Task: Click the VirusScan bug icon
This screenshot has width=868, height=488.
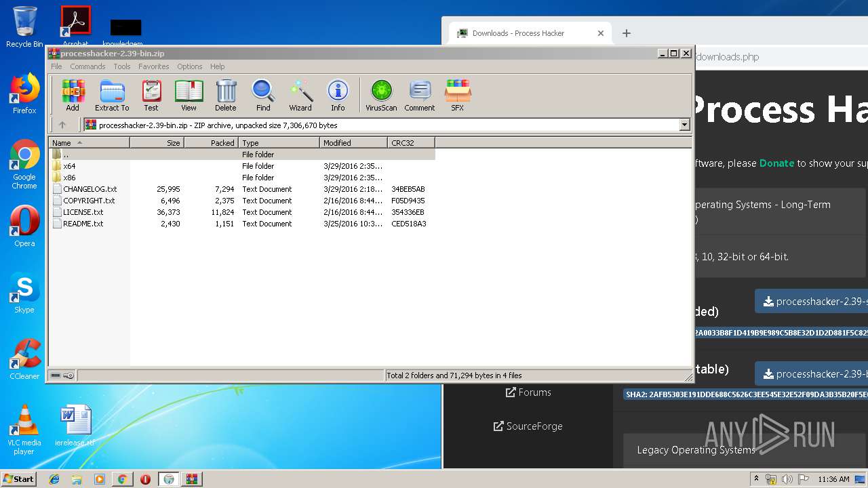Action: point(381,95)
